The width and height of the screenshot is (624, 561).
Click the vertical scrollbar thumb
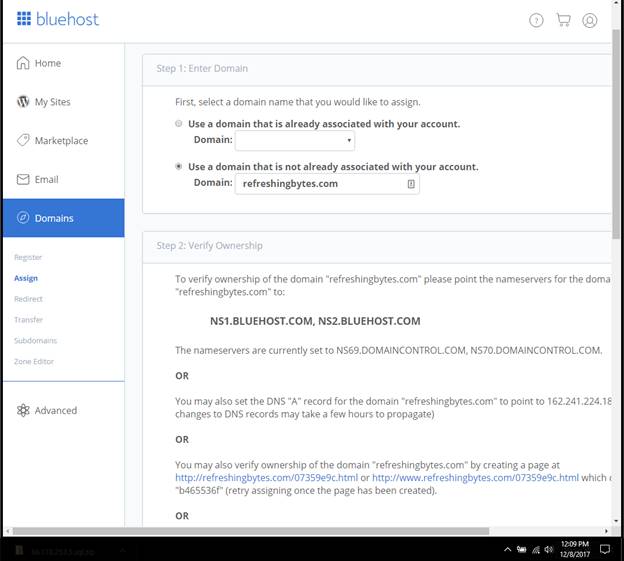click(616, 134)
